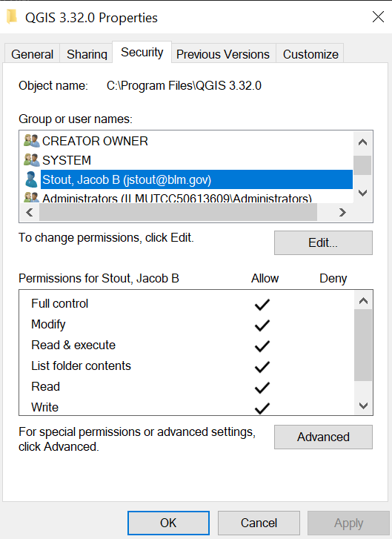The image size is (392, 539).
Task: Click the CREATOR OWNER group icon
Action: [32, 141]
